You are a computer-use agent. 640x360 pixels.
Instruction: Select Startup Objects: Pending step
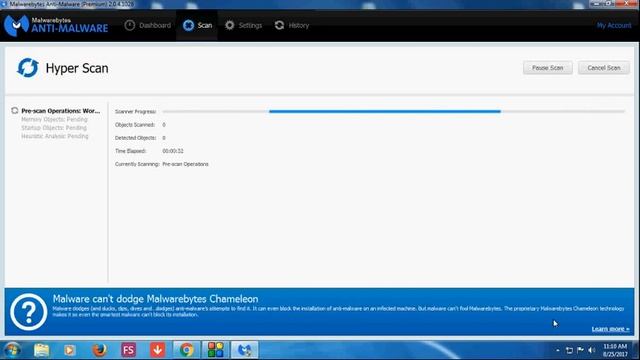click(x=54, y=128)
